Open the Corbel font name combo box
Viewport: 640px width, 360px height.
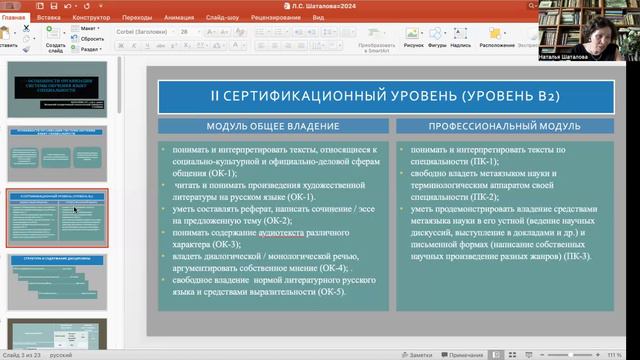144,32
